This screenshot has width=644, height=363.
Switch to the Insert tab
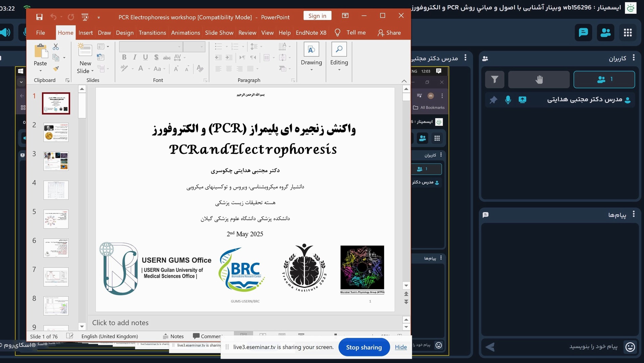(86, 33)
